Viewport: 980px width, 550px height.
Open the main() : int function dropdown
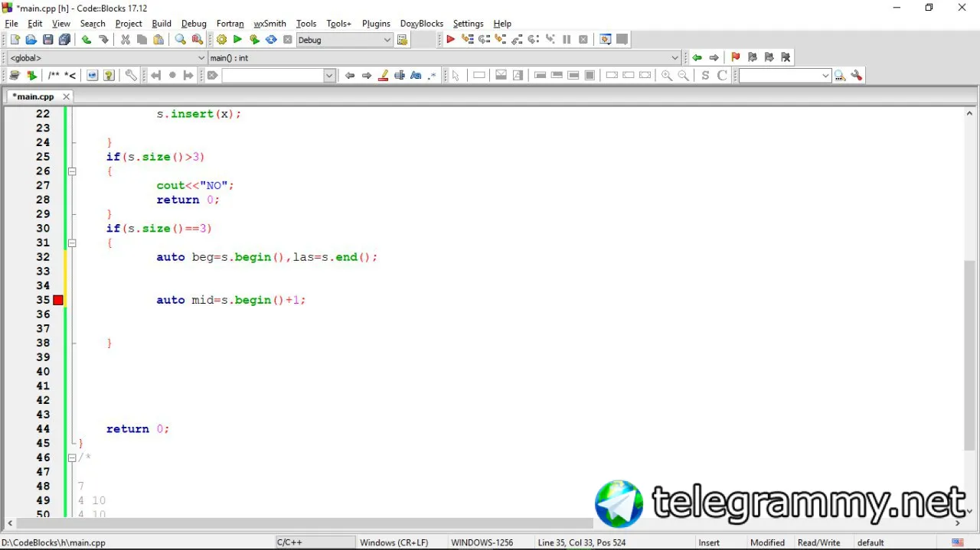675,57
